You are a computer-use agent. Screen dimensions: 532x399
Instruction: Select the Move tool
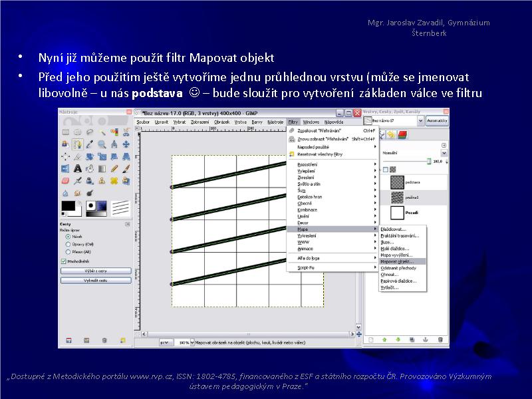(126, 144)
